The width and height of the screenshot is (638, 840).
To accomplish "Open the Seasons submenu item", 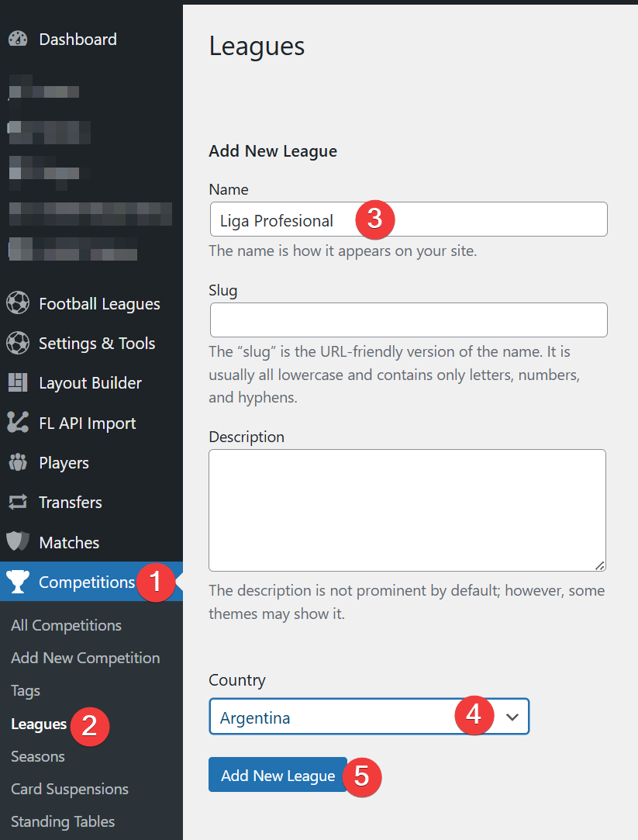I will tap(38, 756).
